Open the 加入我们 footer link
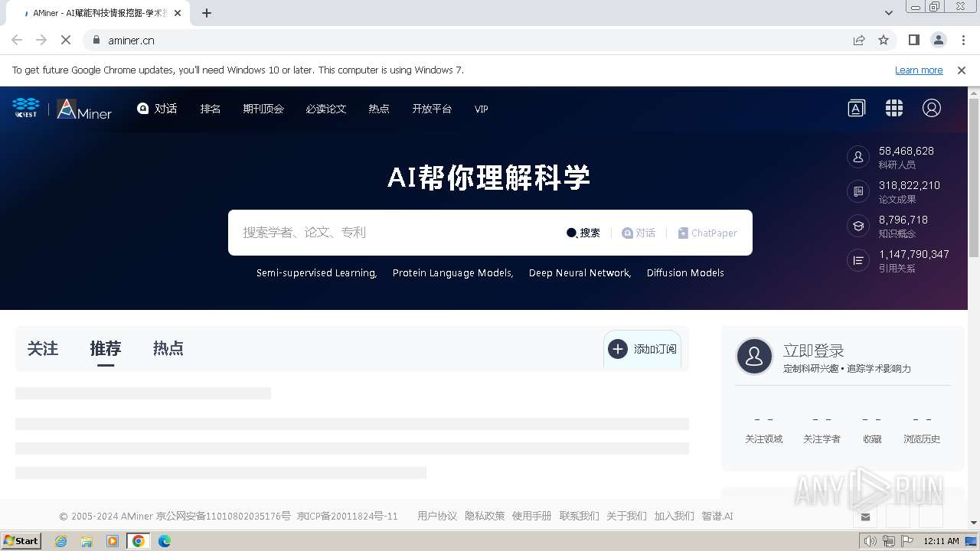This screenshot has width=980, height=551. tap(674, 516)
